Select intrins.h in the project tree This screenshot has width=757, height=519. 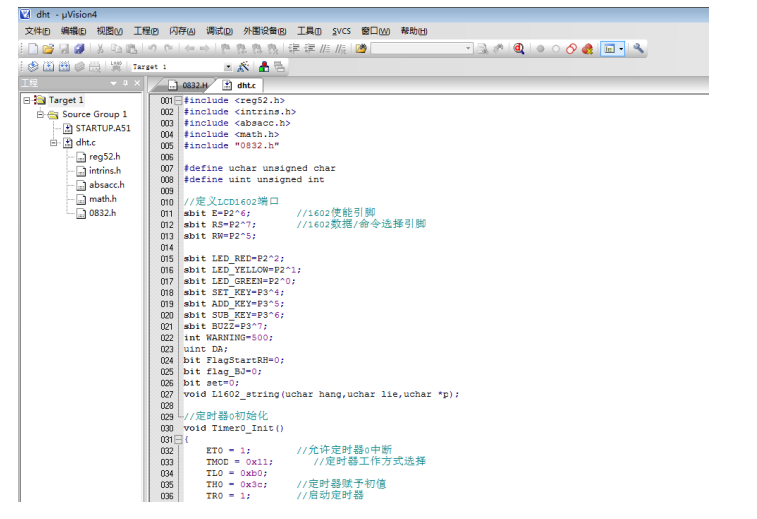coord(105,170)
